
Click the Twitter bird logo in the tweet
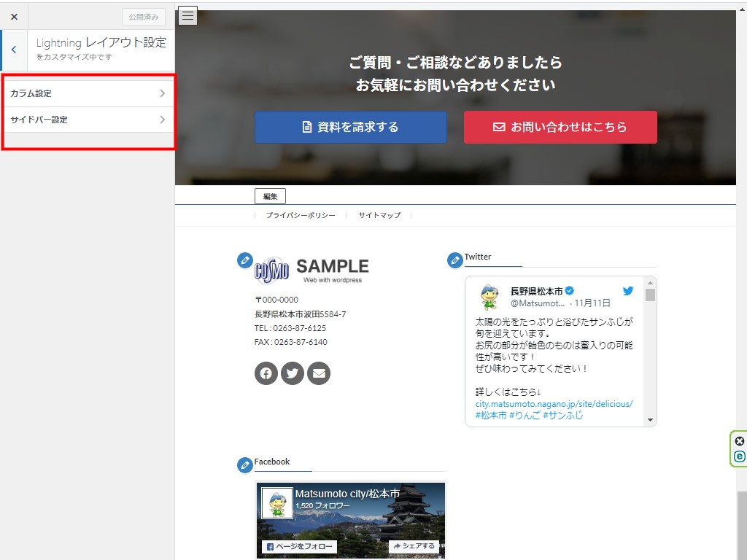[627, 291]
